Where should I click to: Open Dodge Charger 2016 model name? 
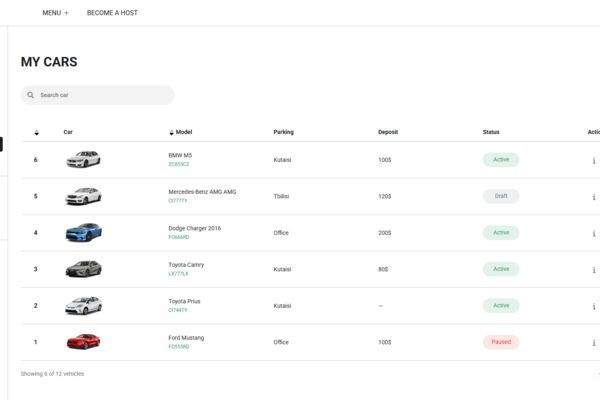[x=194, y=228]
